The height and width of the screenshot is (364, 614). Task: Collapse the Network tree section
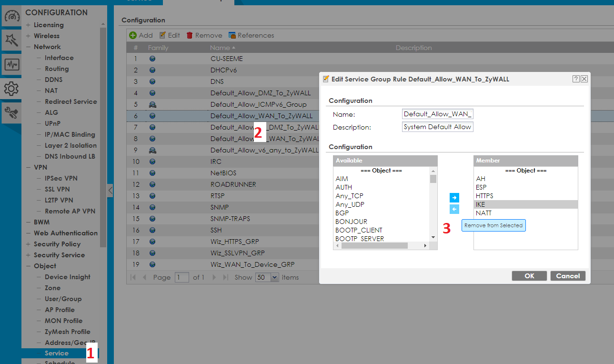[29, 47]
